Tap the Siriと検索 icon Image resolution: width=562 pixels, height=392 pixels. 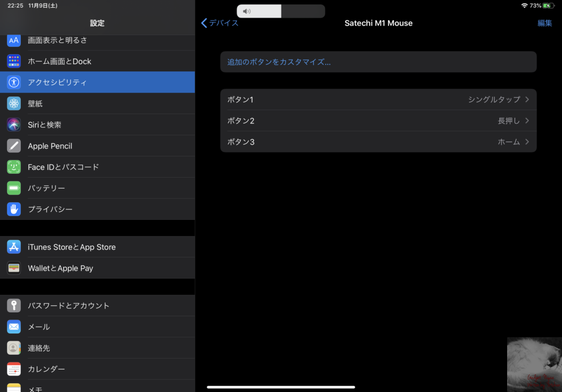[14, 124]
